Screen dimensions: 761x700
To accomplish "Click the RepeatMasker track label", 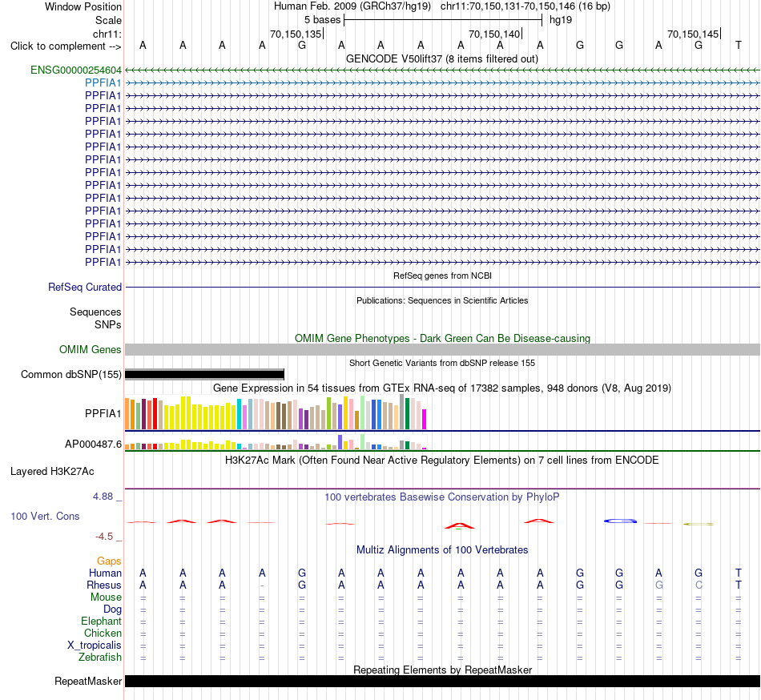I will coord(88,681).
